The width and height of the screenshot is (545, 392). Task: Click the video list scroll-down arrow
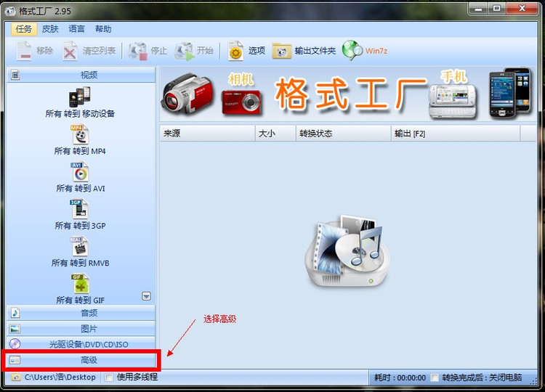coord(147,296)
